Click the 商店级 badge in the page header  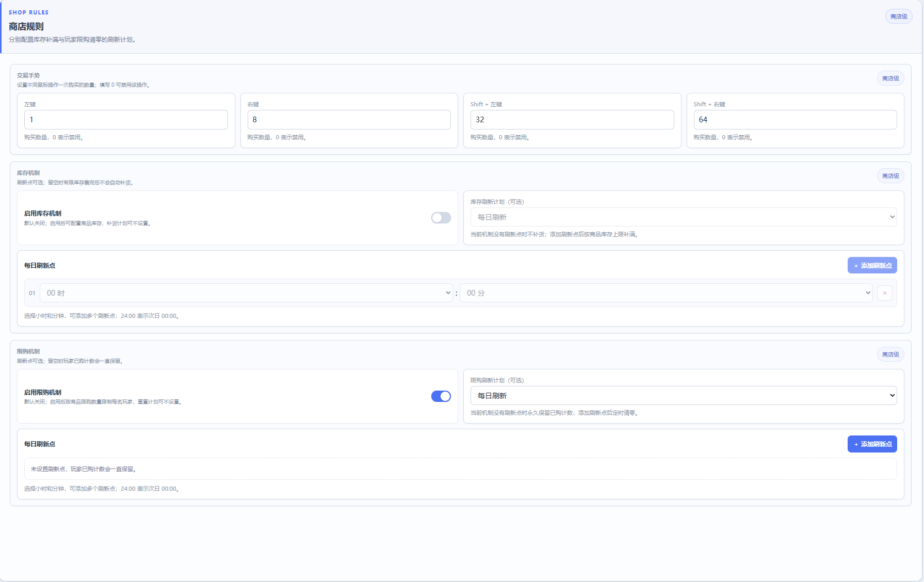coord(899,17)
